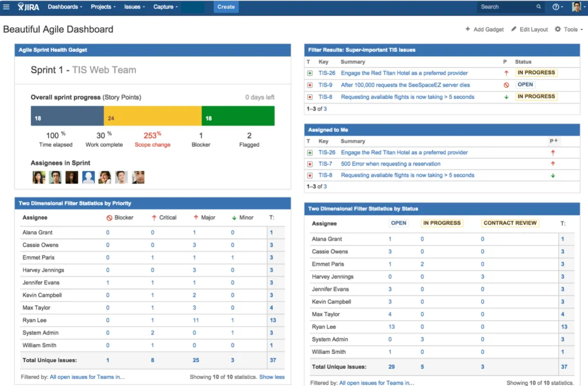Image resolution: width=588 pixels, height=386 pixels.
Task: Open the Projects dropdown menu
Action: [103, 6]
